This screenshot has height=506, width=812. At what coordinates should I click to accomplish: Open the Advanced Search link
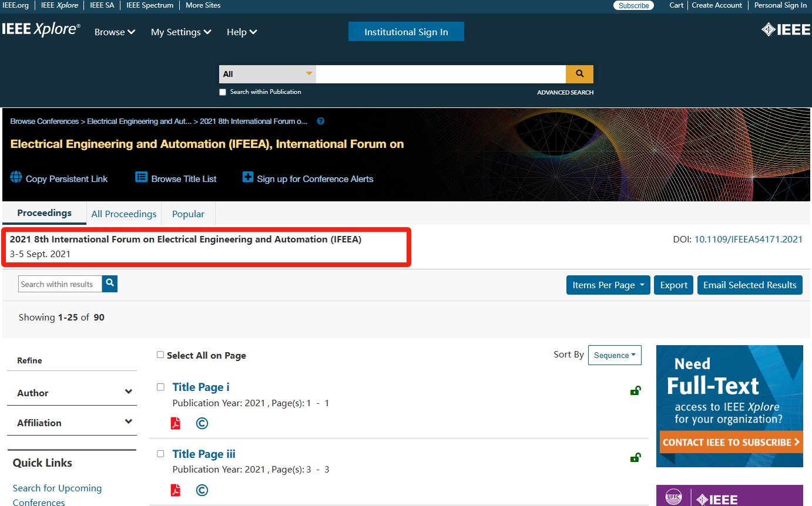pos(565,92)
